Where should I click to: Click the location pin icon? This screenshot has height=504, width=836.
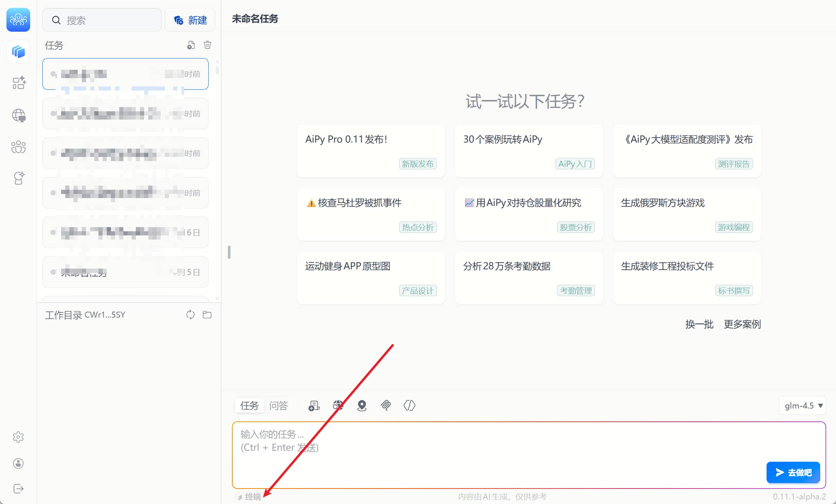pyautogui.click(x=362, y=406)
